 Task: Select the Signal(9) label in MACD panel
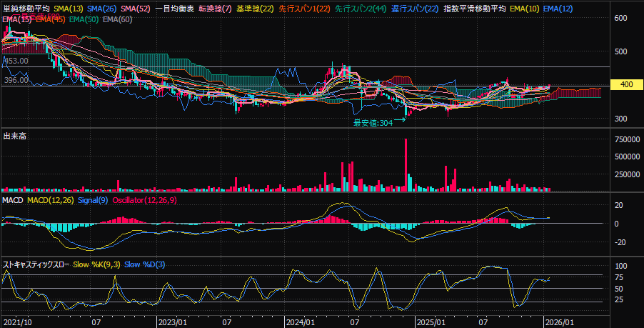[x=91, y=199]
